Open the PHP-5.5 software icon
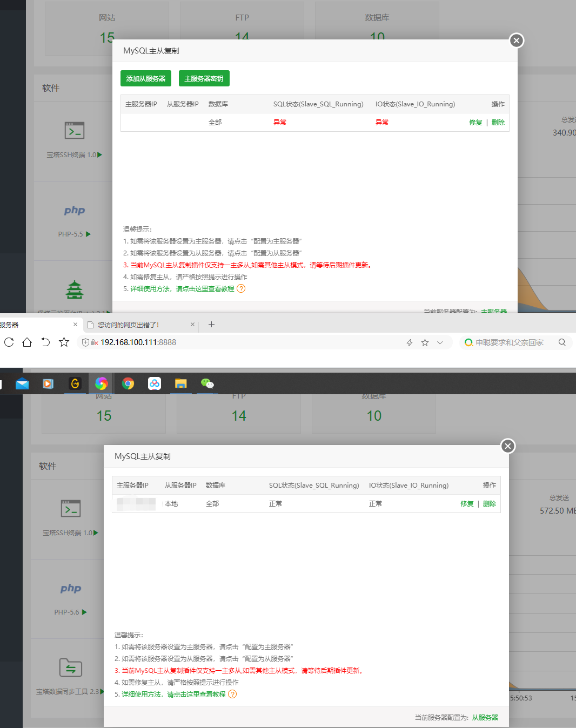Viewport: 576px width, 728px height. [x=75, y=211]
